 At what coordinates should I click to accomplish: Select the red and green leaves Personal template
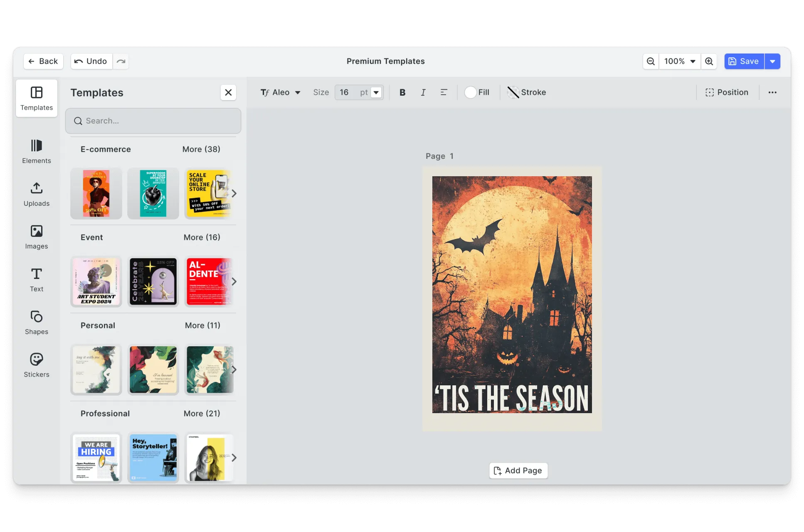point(153,369)
